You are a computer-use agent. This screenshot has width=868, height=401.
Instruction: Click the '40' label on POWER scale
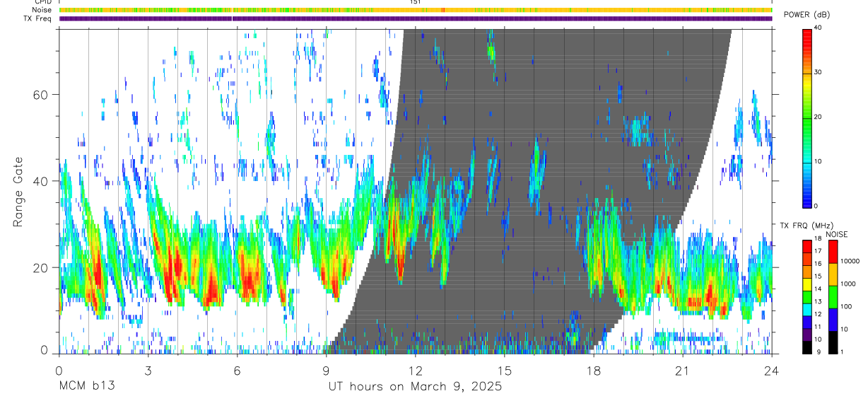(x=818, y=28)
